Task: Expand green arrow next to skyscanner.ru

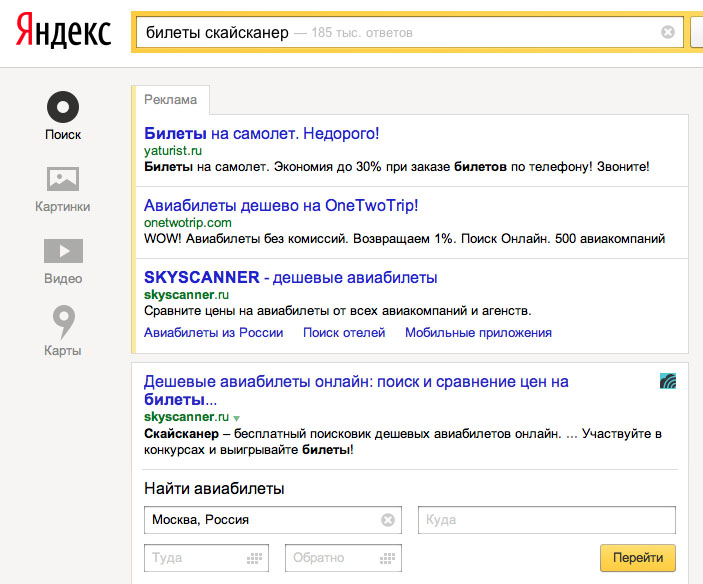Action: click(x=237, y=417)
